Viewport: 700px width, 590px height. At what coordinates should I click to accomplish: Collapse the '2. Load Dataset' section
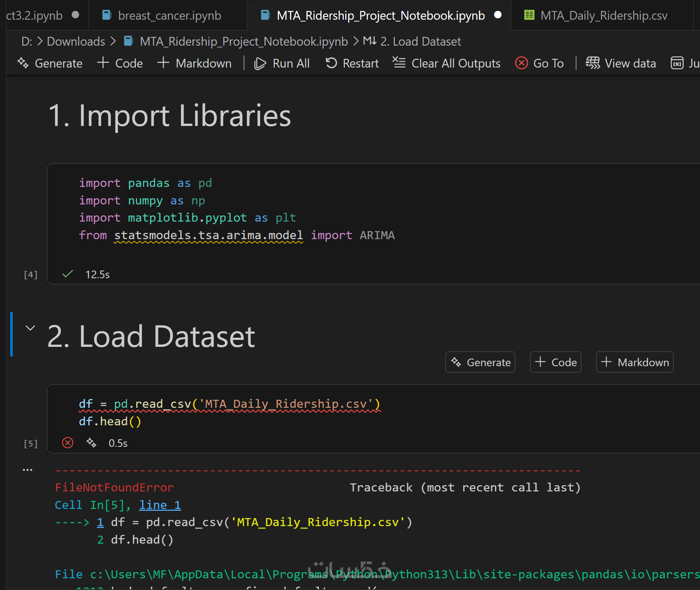30,328
